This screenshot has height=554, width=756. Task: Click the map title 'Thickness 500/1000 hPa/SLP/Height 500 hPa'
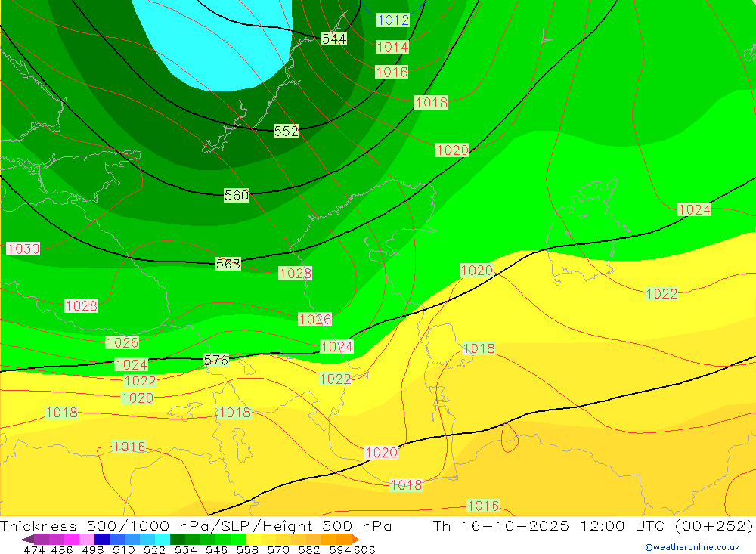(196, 525)
